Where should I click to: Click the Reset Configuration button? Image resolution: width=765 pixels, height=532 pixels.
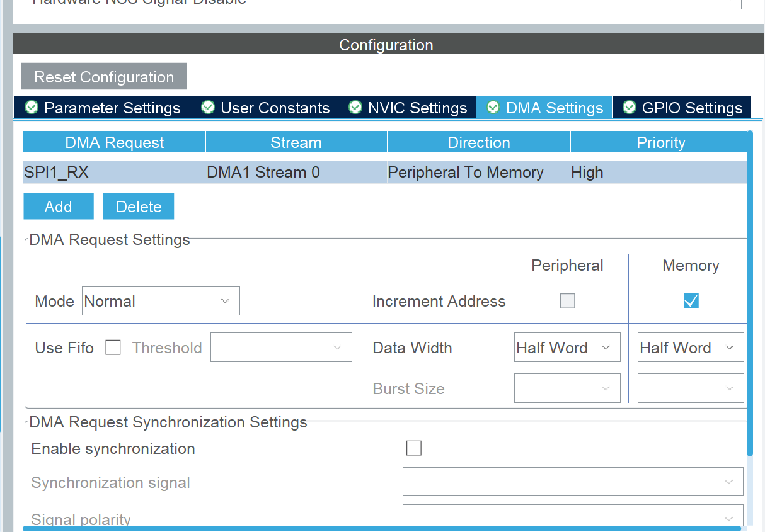click(x=104, y=77)
